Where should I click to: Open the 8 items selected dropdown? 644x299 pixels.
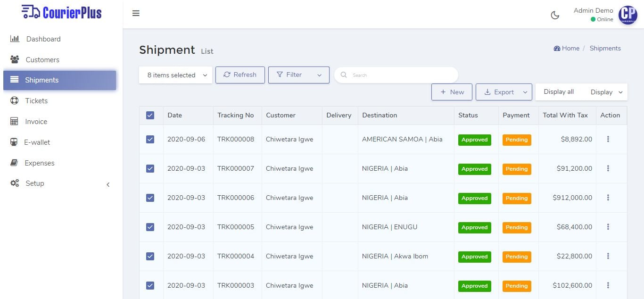click(x=175, y=75)
